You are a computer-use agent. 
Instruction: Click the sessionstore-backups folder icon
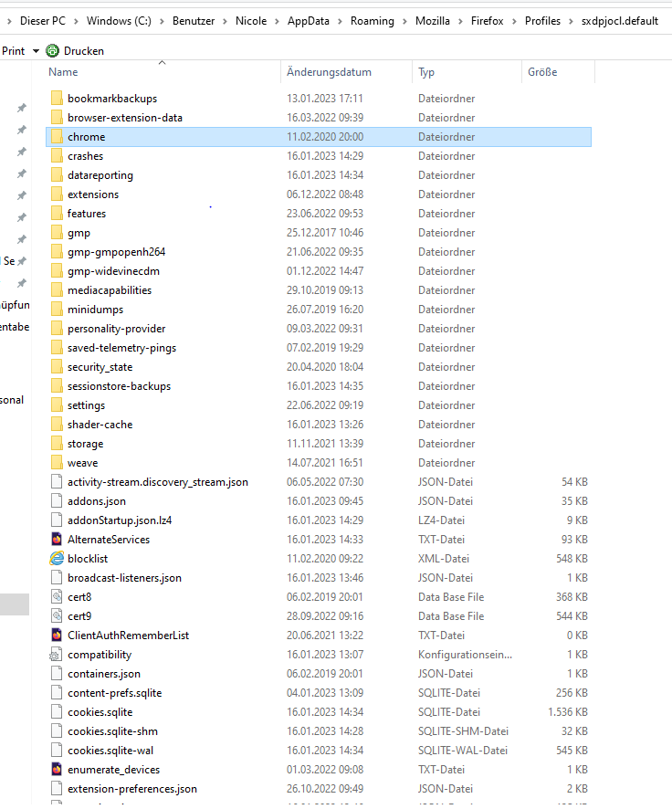click(57, 386)
